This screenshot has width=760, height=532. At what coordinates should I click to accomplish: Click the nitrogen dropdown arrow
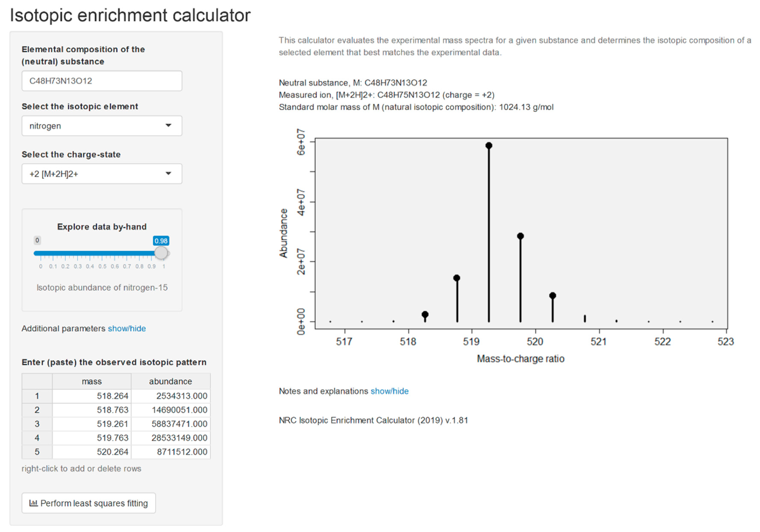pos(168,125)
